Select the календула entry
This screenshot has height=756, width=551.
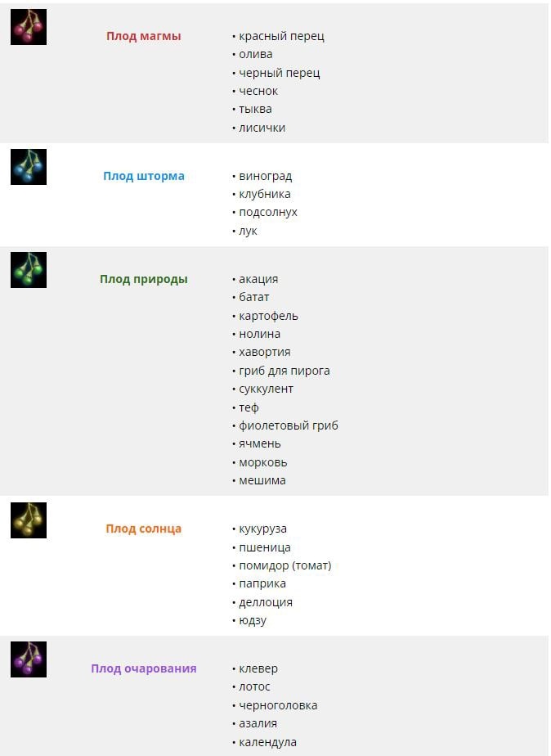[x=267, y=743]
